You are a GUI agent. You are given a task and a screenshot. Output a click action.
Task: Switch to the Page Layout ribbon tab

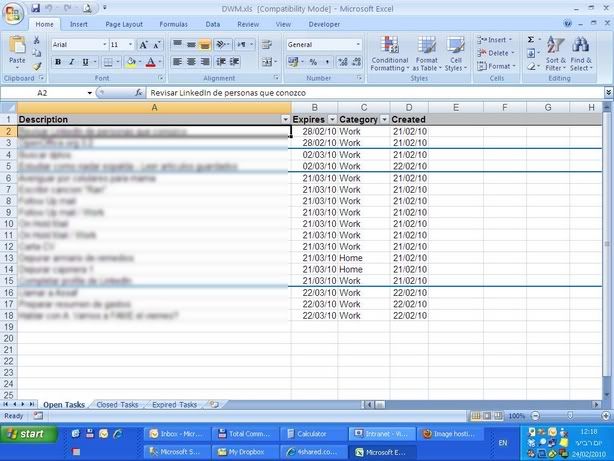[124, 23]
